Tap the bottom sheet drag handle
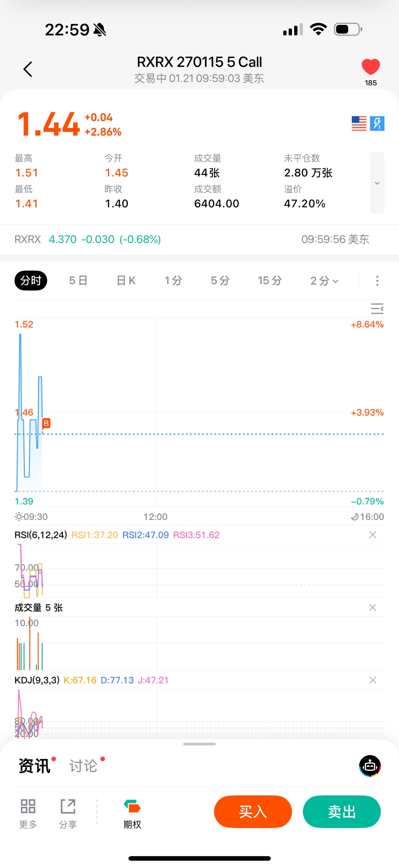The image size is (399, 868). (199, 744)
